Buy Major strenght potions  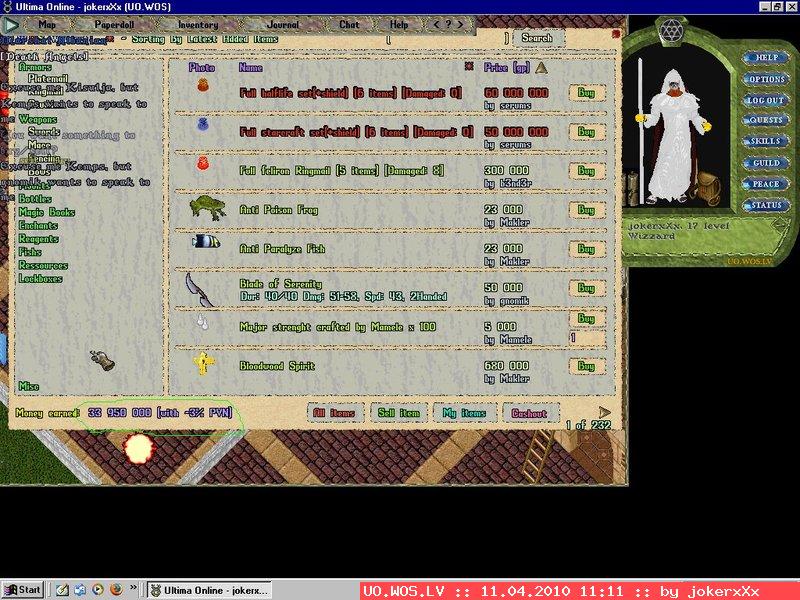586,319
